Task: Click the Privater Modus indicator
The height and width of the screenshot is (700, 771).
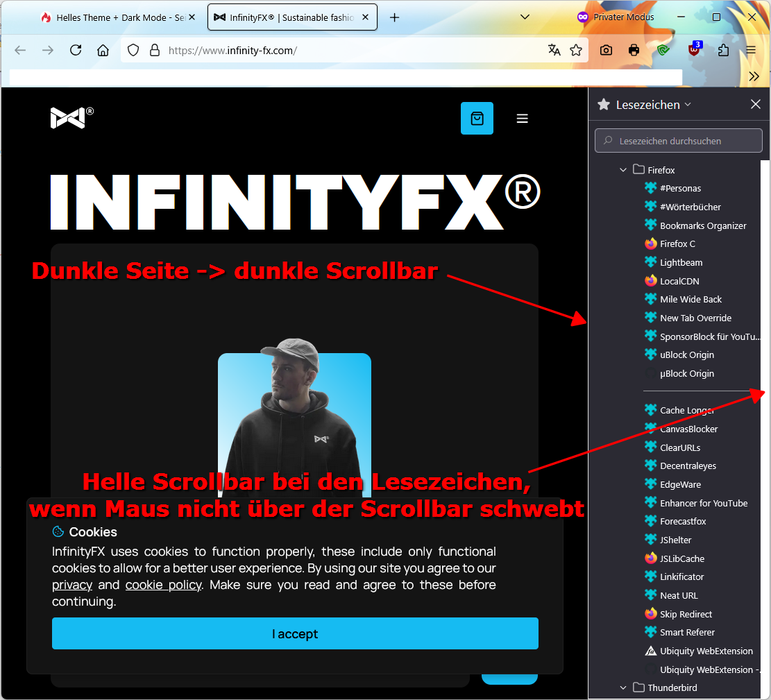Action: click(x=616, y=17)
